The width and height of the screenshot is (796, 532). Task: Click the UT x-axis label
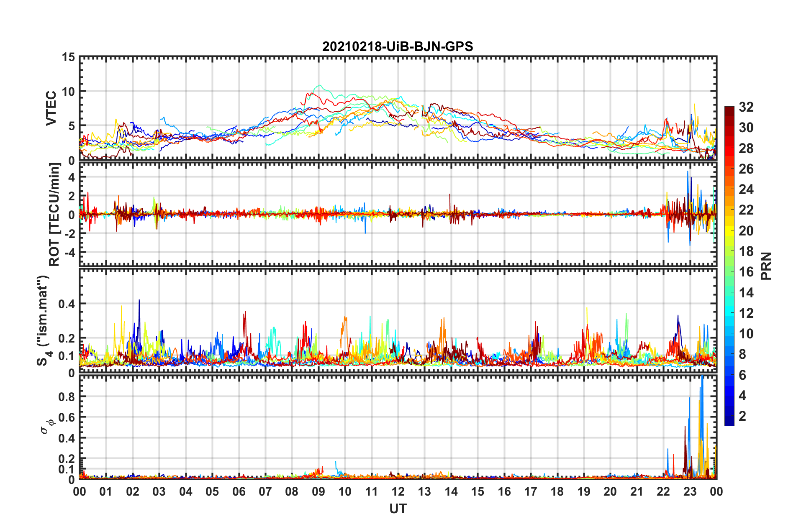point(398,509)
